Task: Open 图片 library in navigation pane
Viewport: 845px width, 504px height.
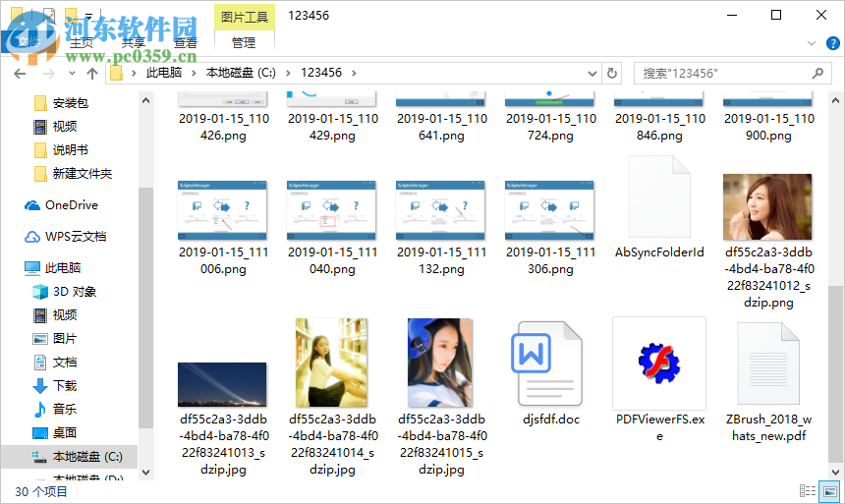Action: click(x=65, y=339)
